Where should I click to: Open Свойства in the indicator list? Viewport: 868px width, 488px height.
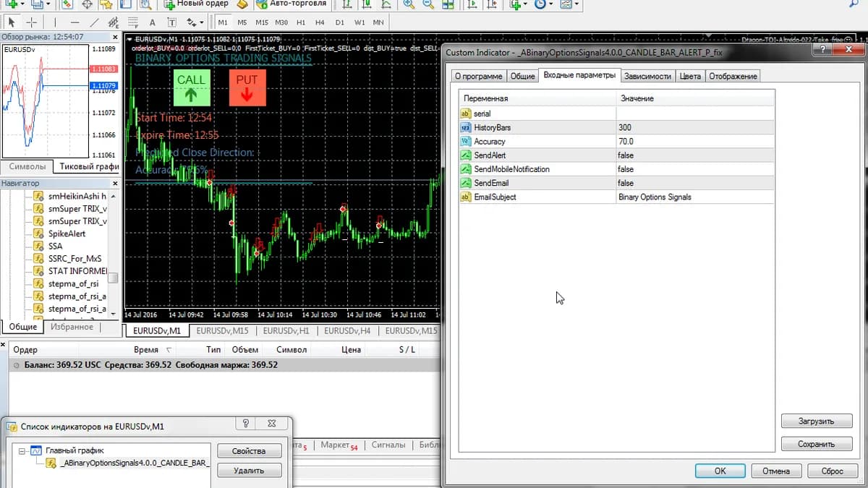(249, 451)
